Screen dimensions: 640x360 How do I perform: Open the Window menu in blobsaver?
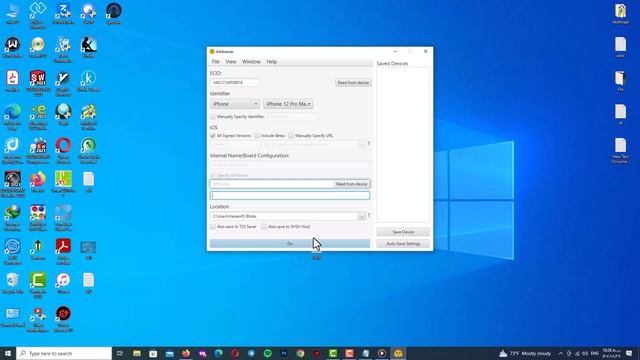pos(251,62)
